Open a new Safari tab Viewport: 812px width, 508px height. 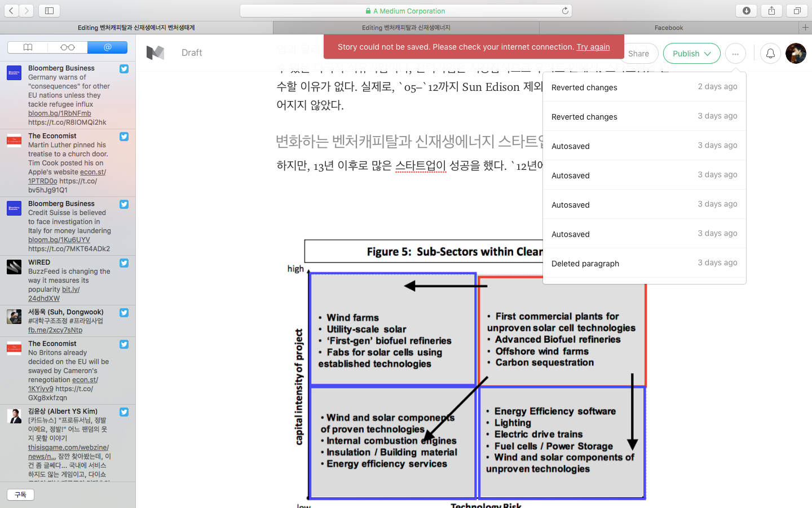(805, 28)
